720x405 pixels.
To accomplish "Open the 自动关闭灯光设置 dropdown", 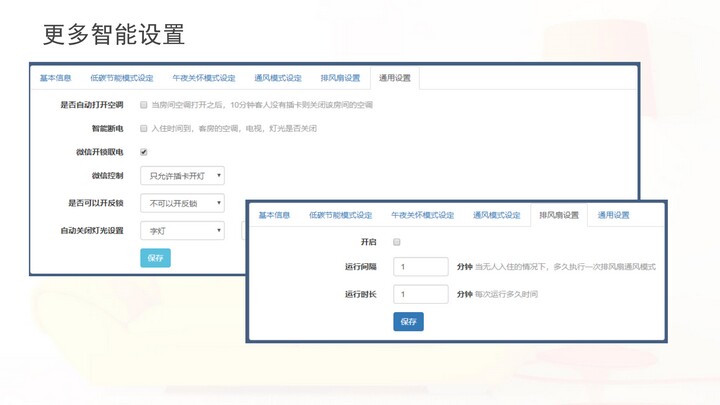I will click(x=182, y=231).
